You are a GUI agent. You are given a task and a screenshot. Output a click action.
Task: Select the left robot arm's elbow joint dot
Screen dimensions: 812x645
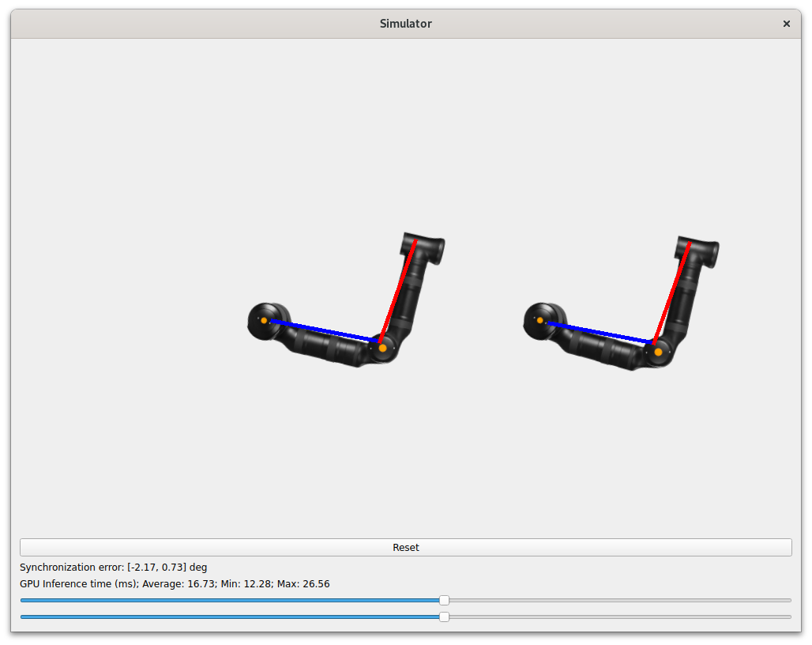[x=382, y=348]
